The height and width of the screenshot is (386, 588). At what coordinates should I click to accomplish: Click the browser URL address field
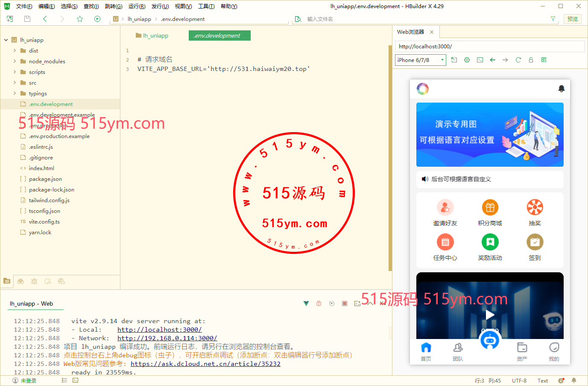click(x=489, y=46)
